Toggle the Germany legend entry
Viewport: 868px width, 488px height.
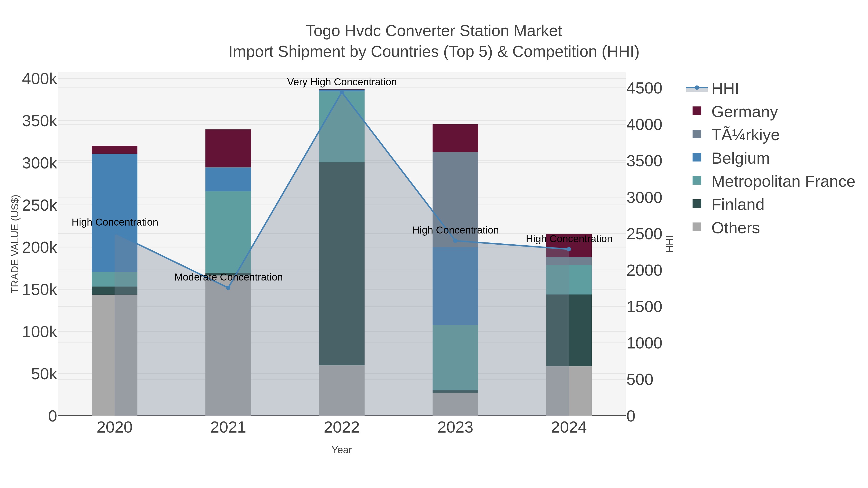(x=735, y=112)
